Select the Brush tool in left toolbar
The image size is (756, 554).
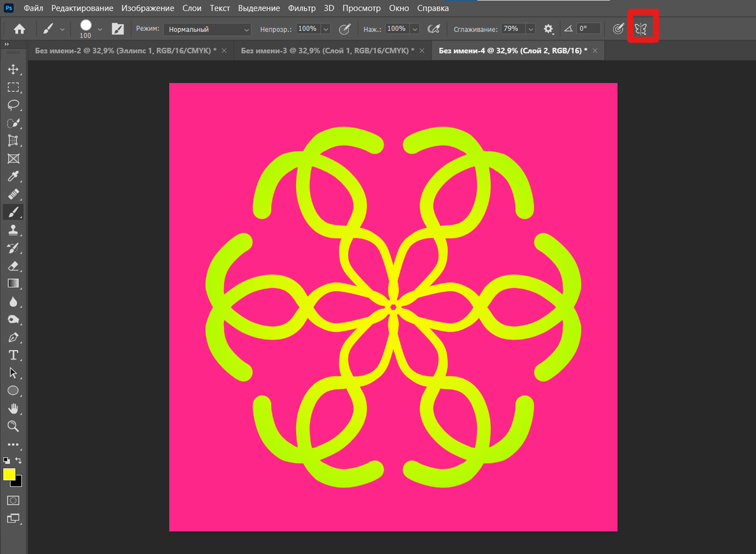pyautogui.click(x=13, y=212)
